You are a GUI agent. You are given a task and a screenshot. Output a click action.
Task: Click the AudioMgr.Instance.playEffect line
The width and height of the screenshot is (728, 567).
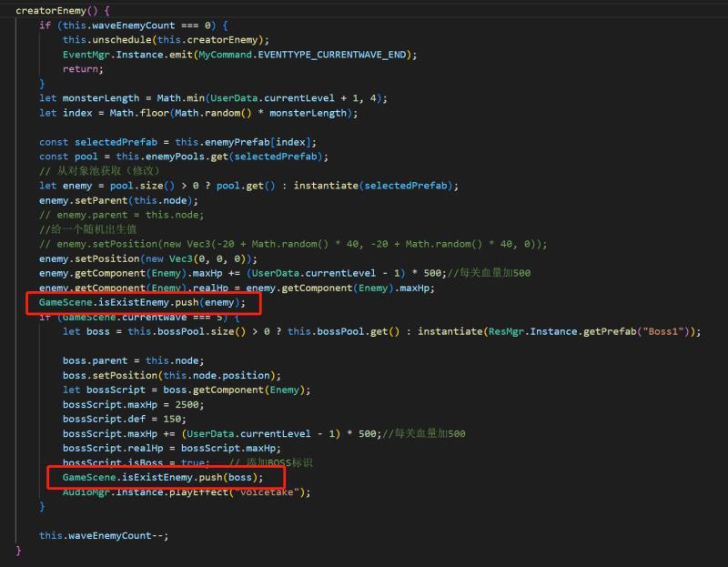click(x=187, y=491)
